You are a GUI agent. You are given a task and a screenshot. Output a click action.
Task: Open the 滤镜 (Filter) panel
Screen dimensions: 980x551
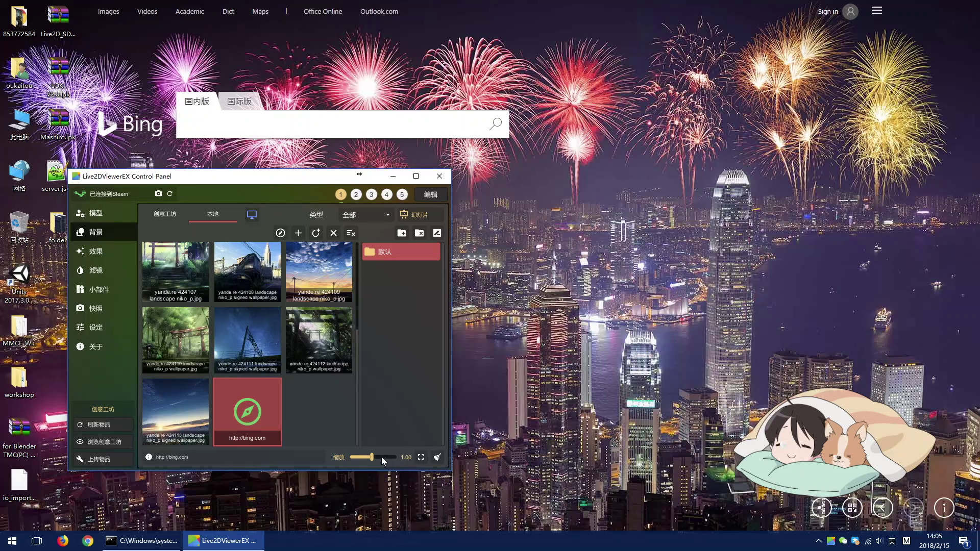96,270
